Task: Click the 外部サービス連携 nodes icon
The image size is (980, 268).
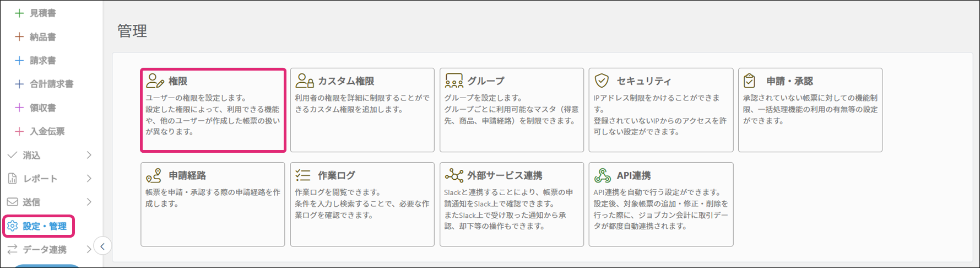Action: click(x=454, y=175)
